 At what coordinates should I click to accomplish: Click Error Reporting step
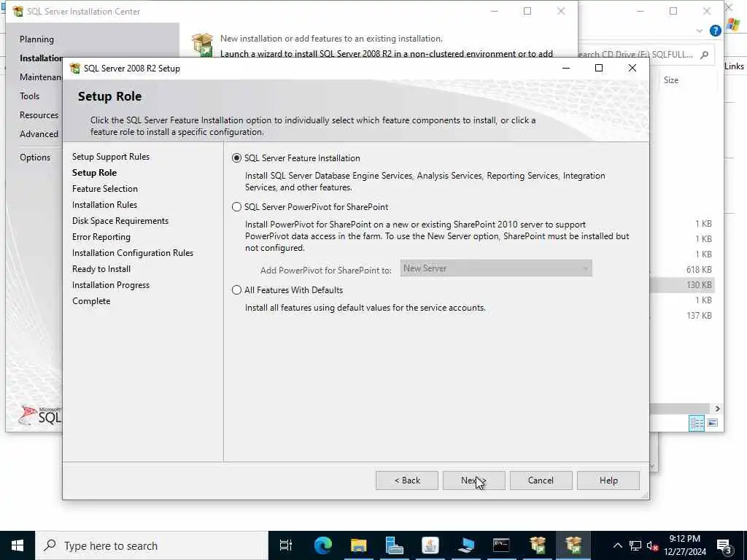101,237
